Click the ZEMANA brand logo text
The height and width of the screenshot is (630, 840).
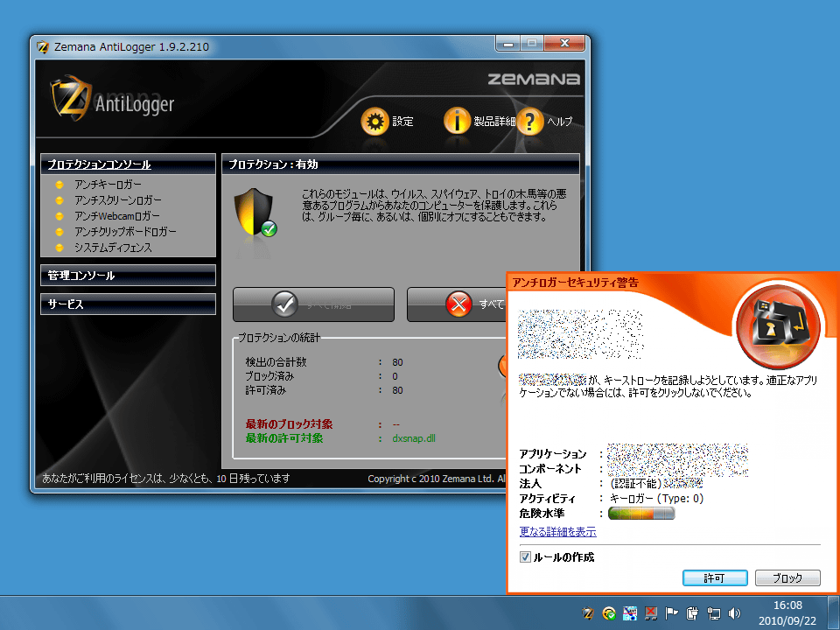click(534, 80)
